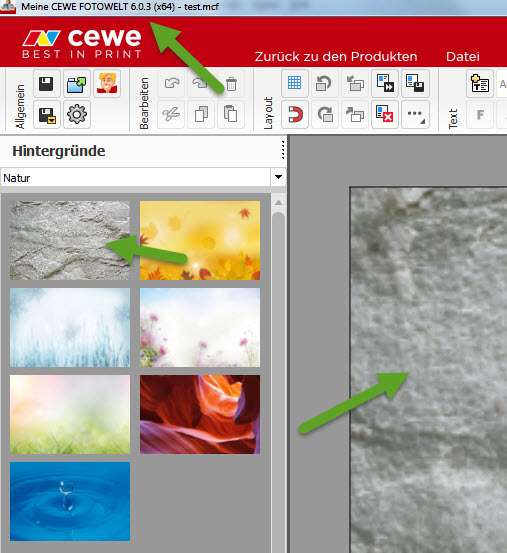This screenshot has width=507, height=553.
Task: Click the remove layout red X icon
Action: coord(385,114)
